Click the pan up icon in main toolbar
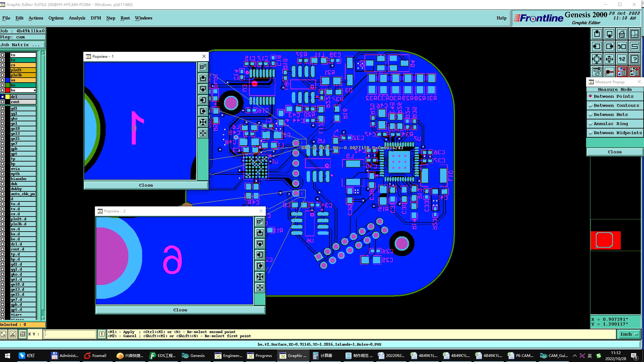The width and height of the screenshot is (644, 362). click(597, 34)
